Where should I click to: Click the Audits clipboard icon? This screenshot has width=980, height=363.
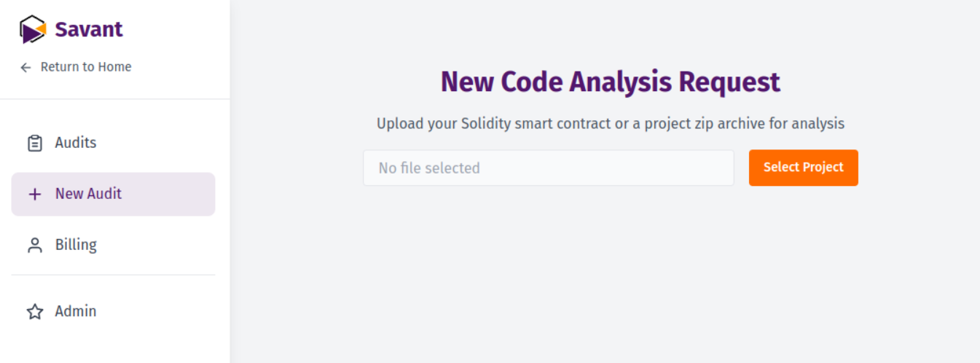(x=34, y=144)
